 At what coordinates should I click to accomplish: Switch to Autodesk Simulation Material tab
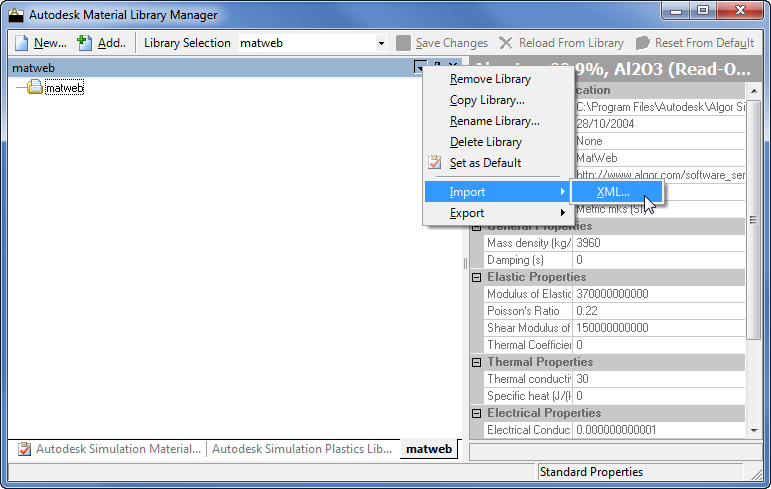pos(110,449)
